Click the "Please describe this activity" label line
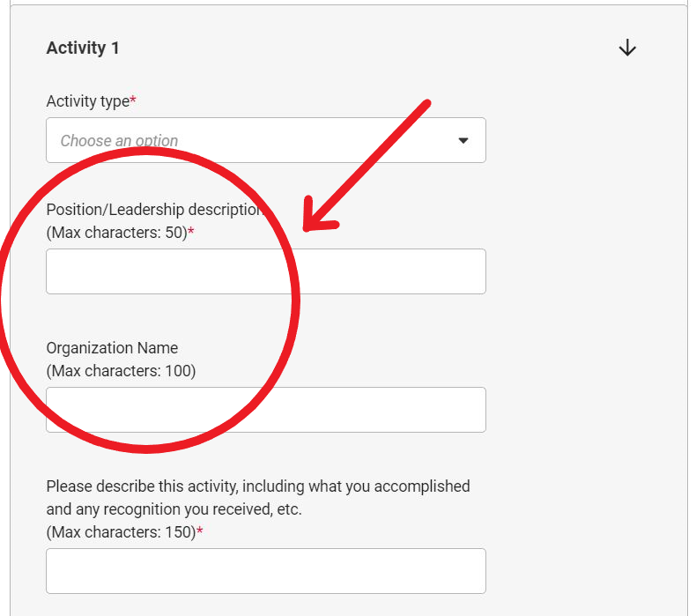The image size is (696, 616). [258, 486]
